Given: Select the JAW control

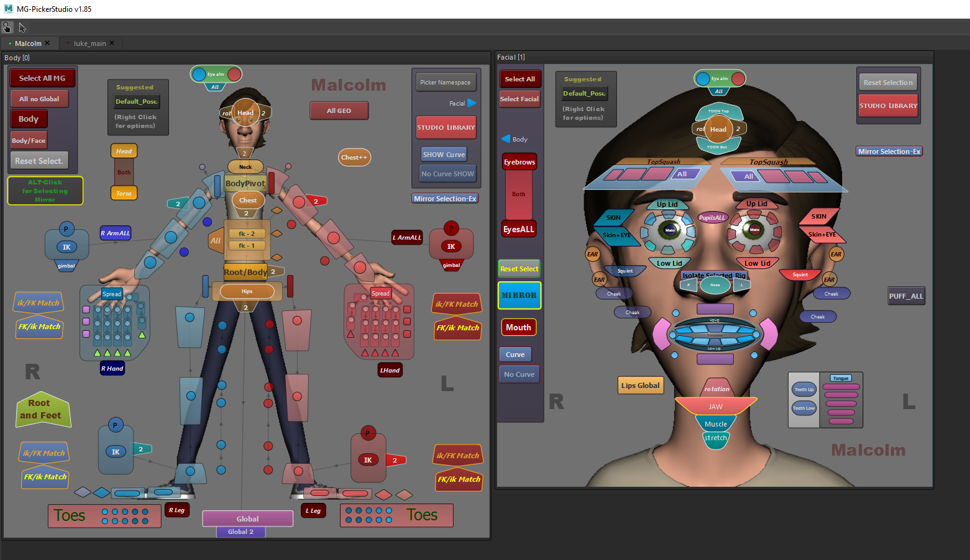Looking at the screenshot, I should pyautogui.click(x=716, y=407).
